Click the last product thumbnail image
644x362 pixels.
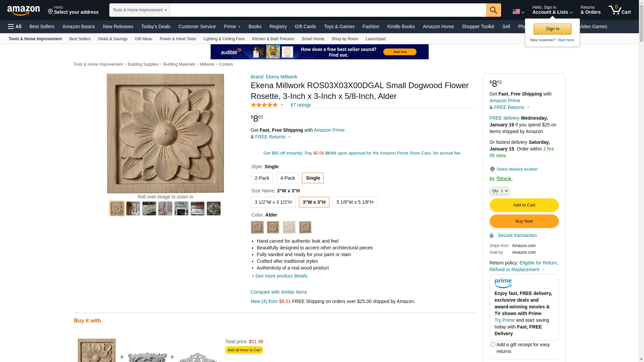(213, 208)
